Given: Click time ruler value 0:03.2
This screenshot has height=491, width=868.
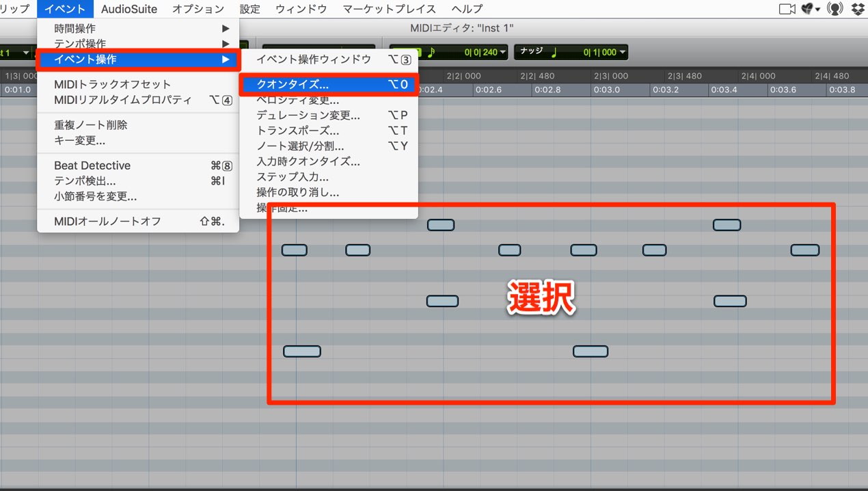Looking at the screenshot, I should [665, 90].
